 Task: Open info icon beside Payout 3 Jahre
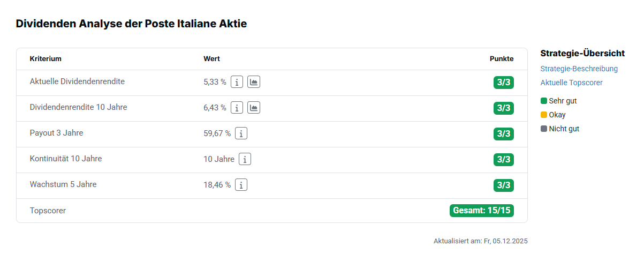[241, 133]
